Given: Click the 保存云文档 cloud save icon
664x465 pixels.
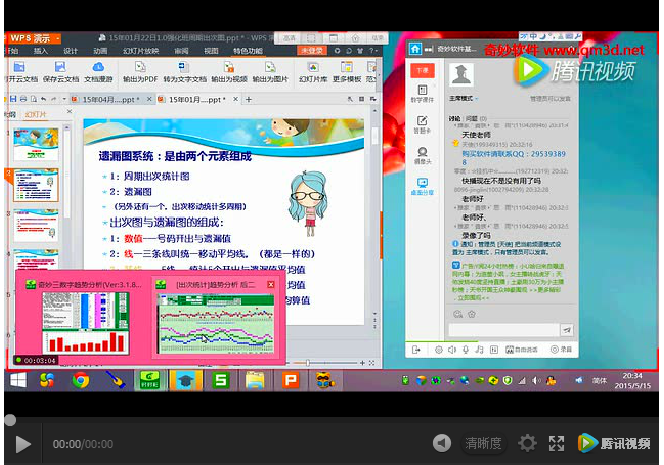Looking at the screenshot, I should tap(60, 73).
